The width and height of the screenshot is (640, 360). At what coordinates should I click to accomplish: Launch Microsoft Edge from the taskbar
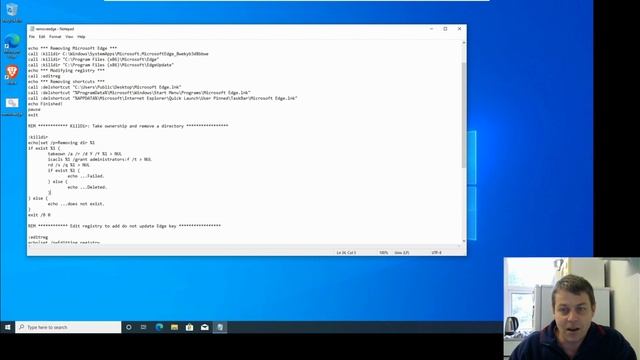pyautogui.click(x=159, y=327)
